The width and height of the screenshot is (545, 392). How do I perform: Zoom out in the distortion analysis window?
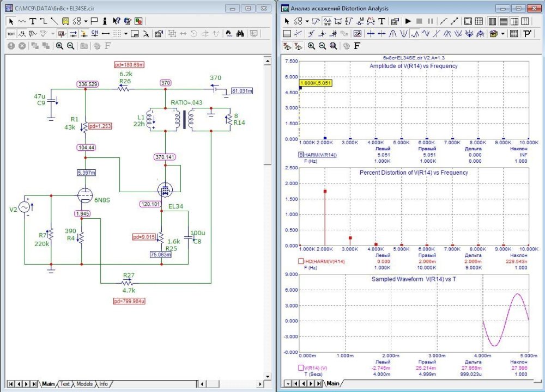[x=322, y=46]
